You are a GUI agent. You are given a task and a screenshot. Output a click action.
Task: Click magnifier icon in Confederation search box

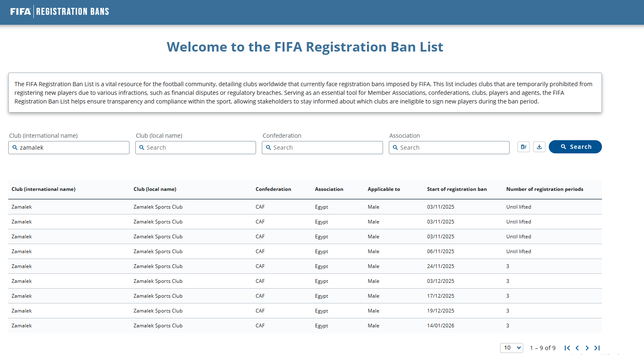click(268, 148)
